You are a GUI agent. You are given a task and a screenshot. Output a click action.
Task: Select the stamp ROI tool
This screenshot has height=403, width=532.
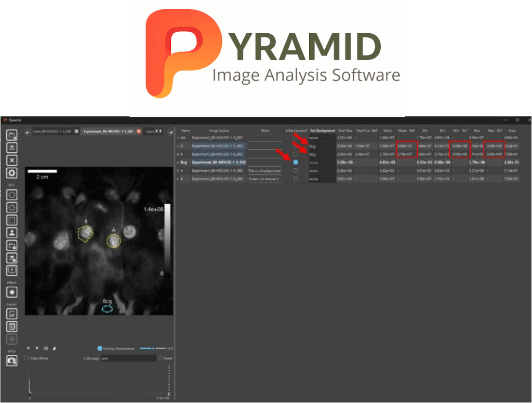tap(12, 233)
